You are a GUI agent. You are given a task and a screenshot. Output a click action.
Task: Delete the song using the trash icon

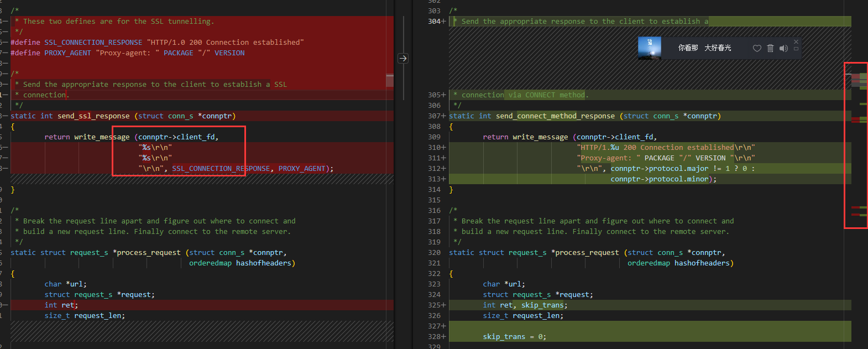[x=770, y=49]
